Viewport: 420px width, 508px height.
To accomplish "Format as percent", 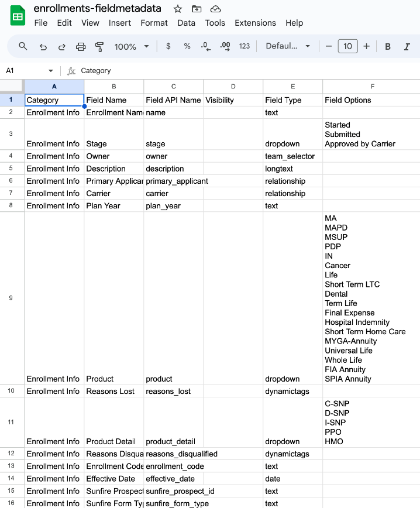I will 187,46.
